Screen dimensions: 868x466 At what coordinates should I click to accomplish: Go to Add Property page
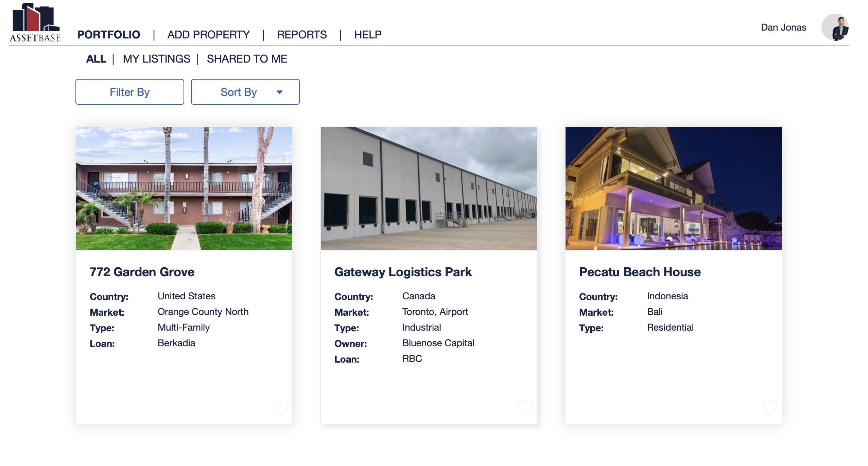tap(208, 35)
